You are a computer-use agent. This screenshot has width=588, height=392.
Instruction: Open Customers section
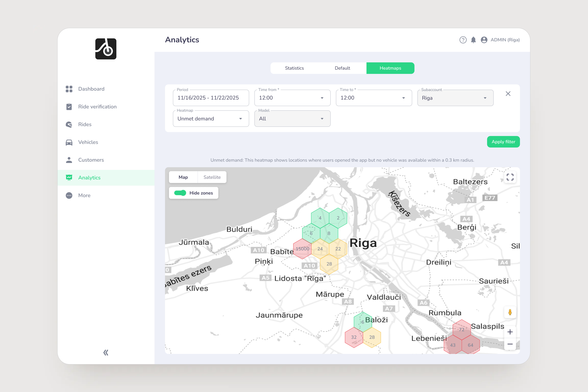point(106,160)
